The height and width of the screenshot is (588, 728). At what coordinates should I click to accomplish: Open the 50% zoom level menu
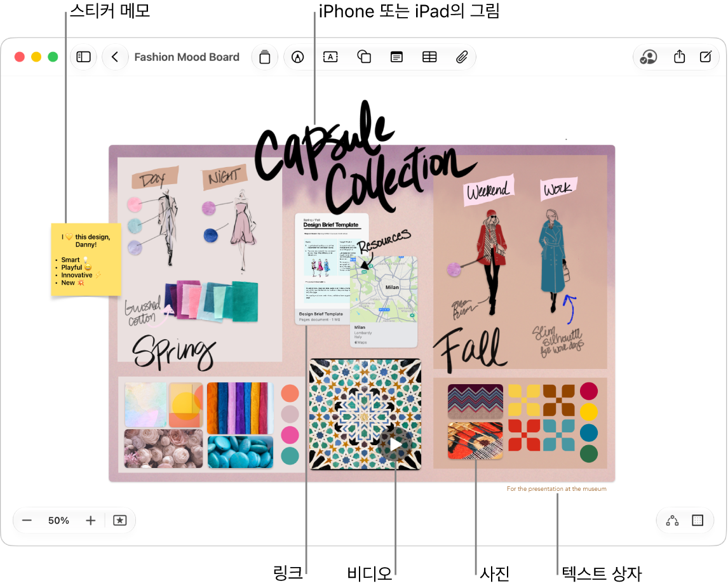click(58, 520)
